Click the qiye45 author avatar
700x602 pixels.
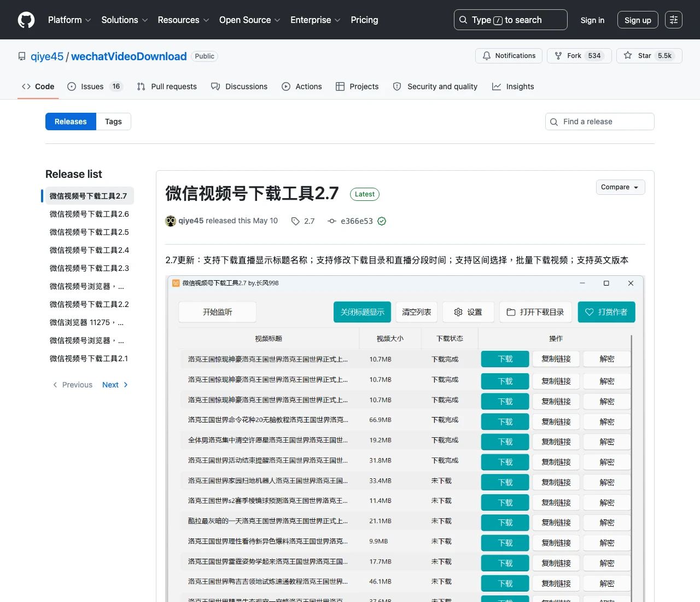[171, 221]
